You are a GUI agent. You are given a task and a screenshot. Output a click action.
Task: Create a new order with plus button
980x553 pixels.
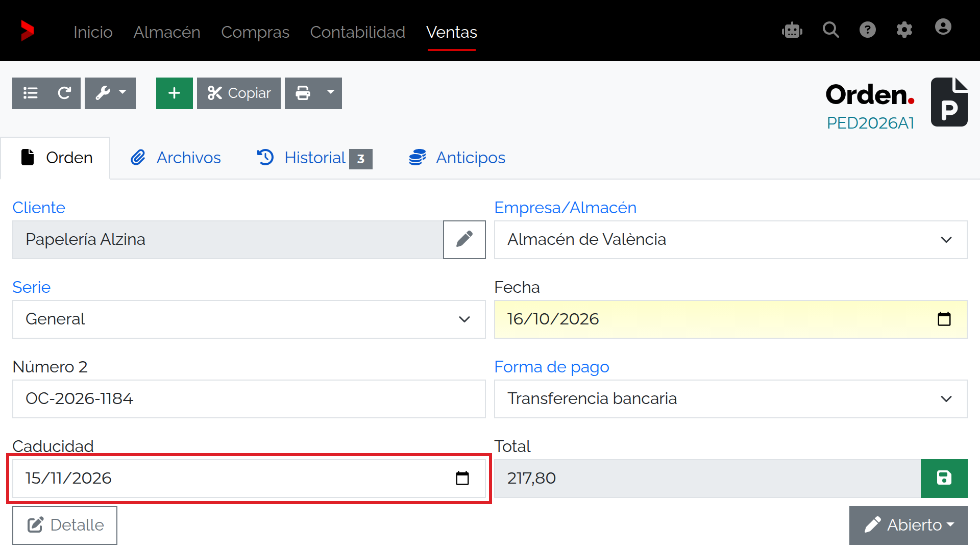[175, 93]
